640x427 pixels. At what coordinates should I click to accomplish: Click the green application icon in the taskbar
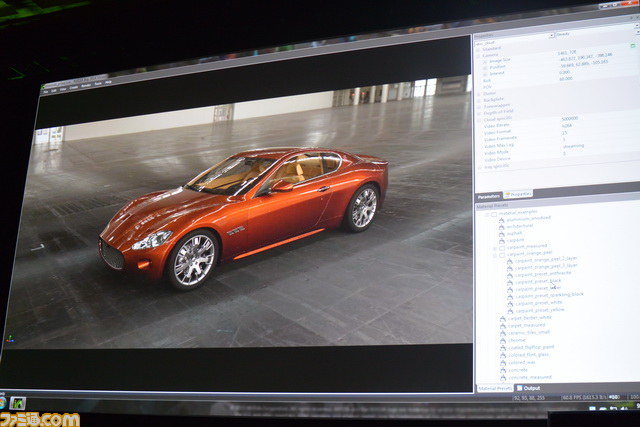[17, 403]
